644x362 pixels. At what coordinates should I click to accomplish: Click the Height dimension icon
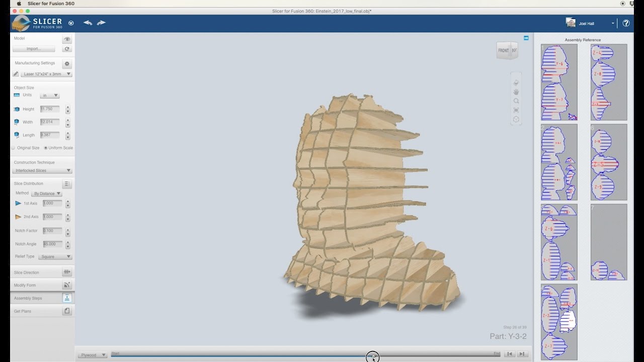pyautogui.click(x=17, y=109)
